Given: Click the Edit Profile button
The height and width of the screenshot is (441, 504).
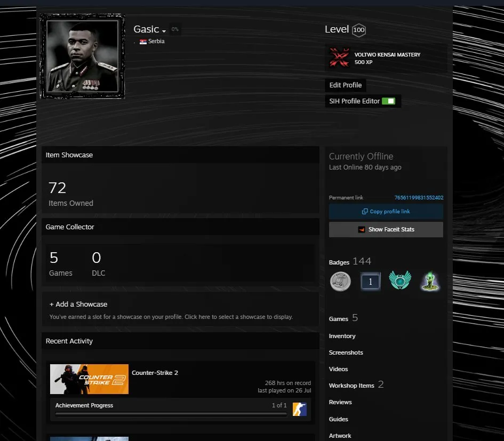Looking at the screenshot, I should pyautogui.click(x=346, y=85).
